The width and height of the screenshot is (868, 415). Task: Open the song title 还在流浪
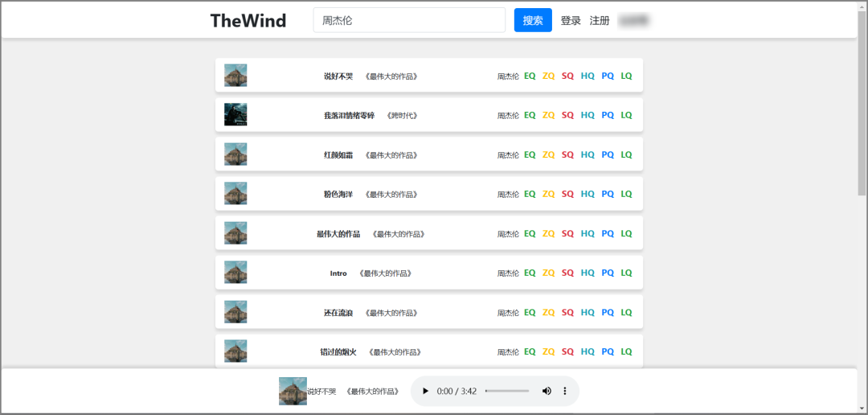coord(338,313)
